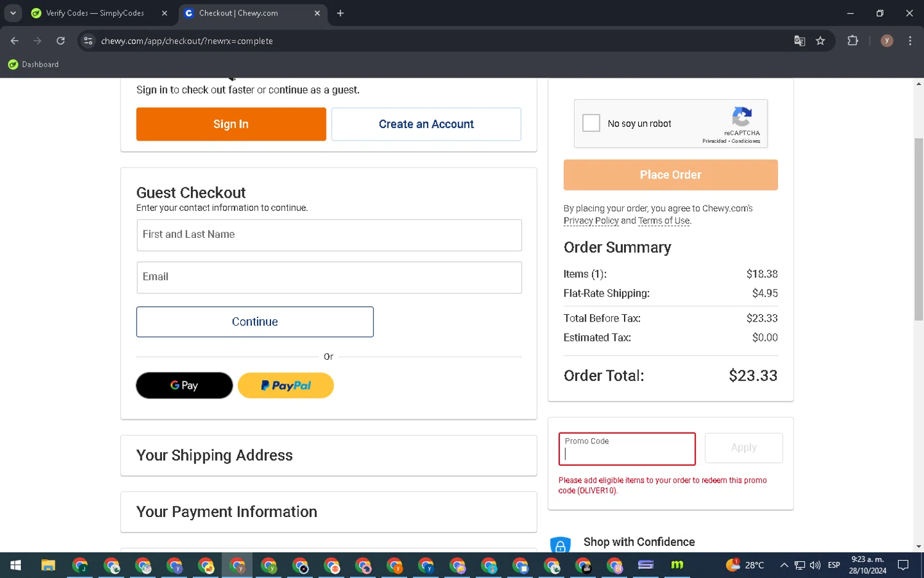Open the volume tray icon
The height and width of the screenshot is (578, 924).
pos(815,565)
